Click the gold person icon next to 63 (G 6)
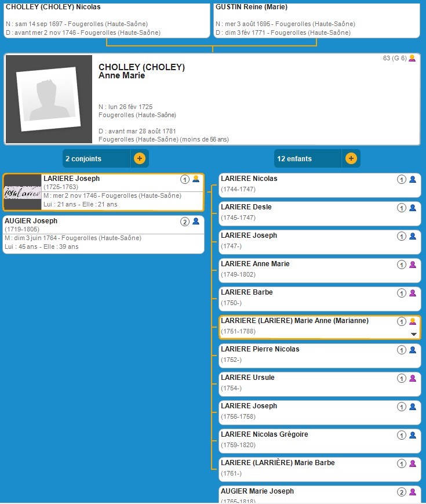The width and height of the screenshot is (426, 504). point(412,59)
